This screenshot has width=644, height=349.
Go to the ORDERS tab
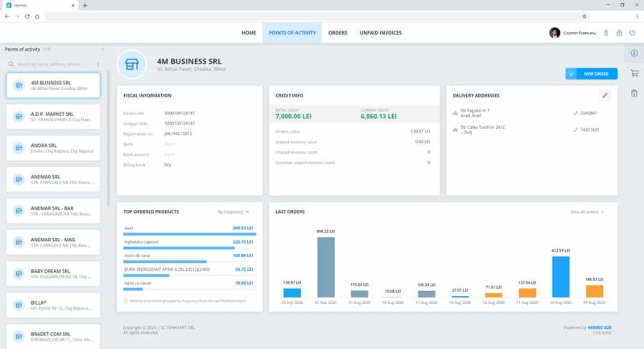point(337,33)
